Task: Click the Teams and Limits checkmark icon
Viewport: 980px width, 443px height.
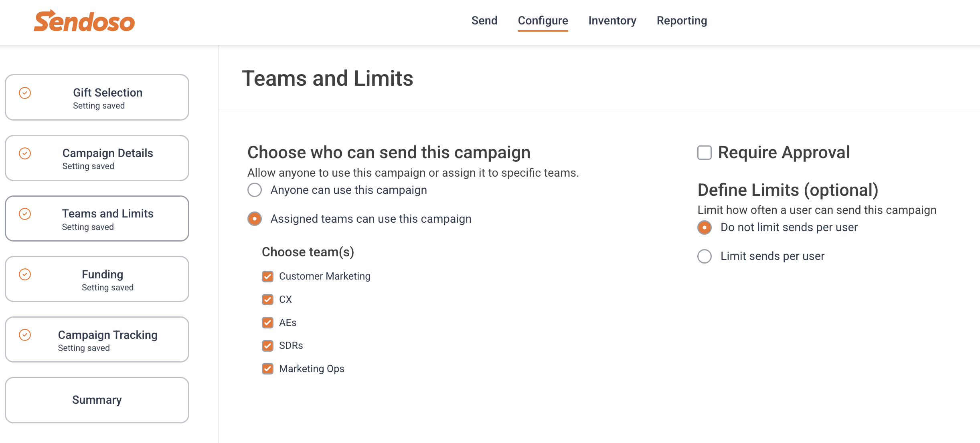Action: pyautogui.click(x=25, y=214)
